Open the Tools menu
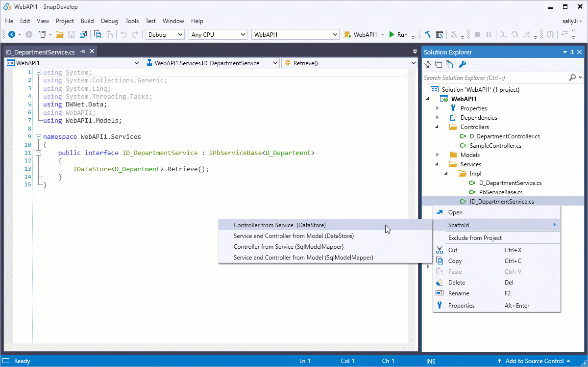This screenshot has height=367, width=588. [132, 21]
